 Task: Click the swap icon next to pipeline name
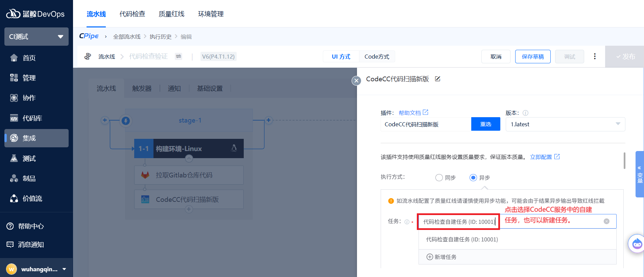click(x=178, y=57)
